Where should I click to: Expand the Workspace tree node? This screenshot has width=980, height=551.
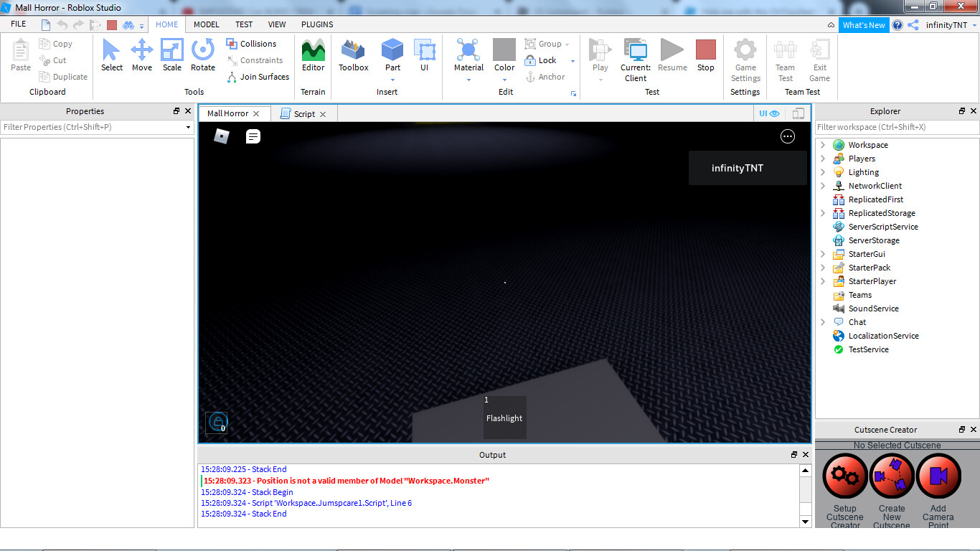pyautogui.click(x=823, y=145)
